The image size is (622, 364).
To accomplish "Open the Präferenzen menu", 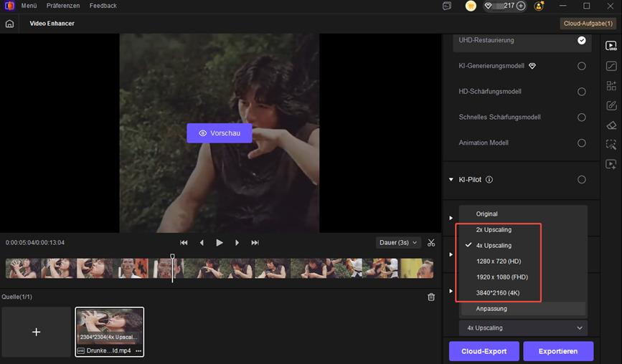I will tap(63, 6).
